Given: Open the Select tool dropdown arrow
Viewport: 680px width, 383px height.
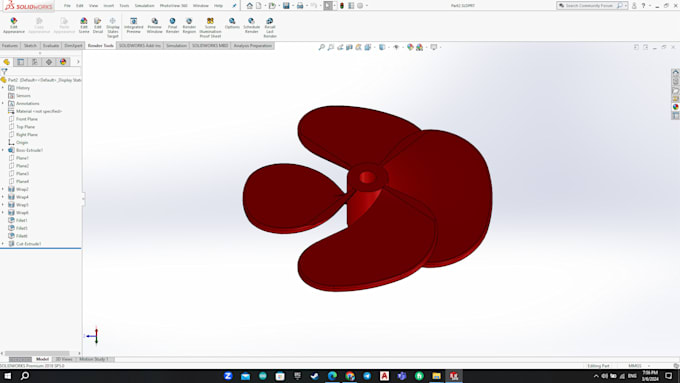Looking at the screenshot, I should pyautogui.click(x=335, y=6).
